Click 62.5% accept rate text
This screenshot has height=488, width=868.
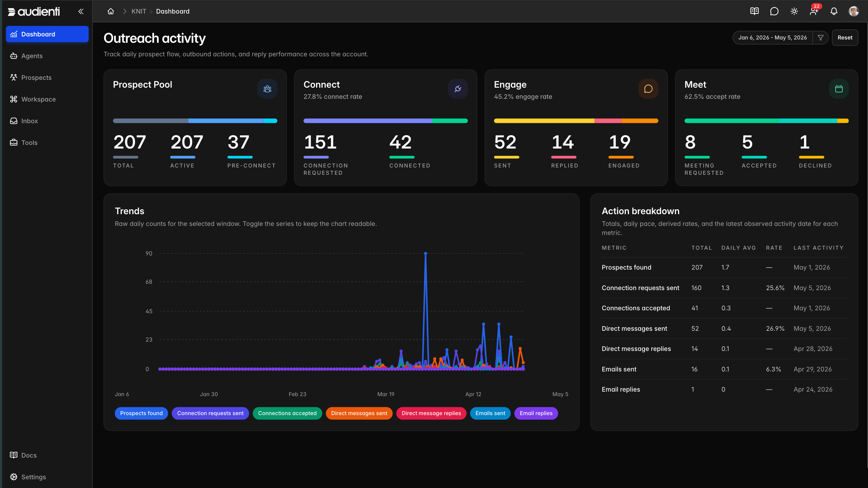tap(712, 97)
